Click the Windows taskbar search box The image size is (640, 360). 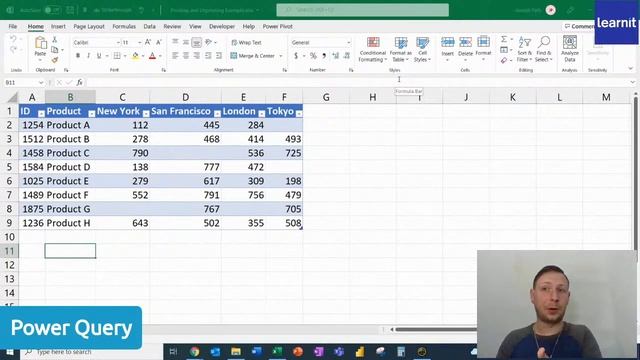click(92, 351)
